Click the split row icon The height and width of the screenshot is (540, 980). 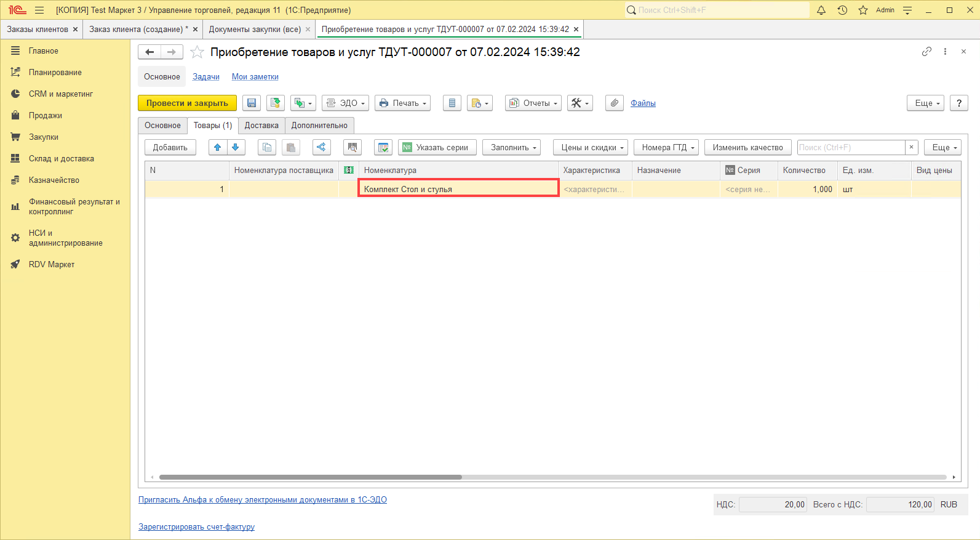point(322,147)
